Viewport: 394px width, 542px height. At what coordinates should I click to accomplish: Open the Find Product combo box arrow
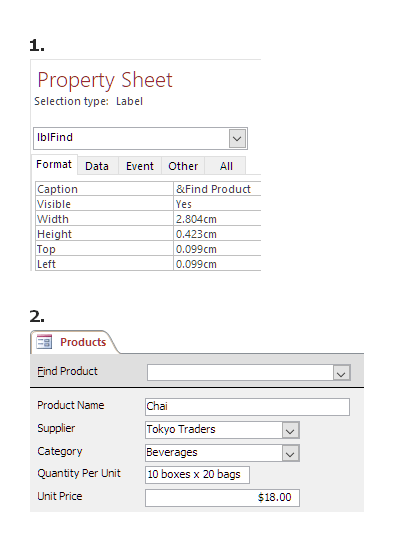[x=341, y=373]
